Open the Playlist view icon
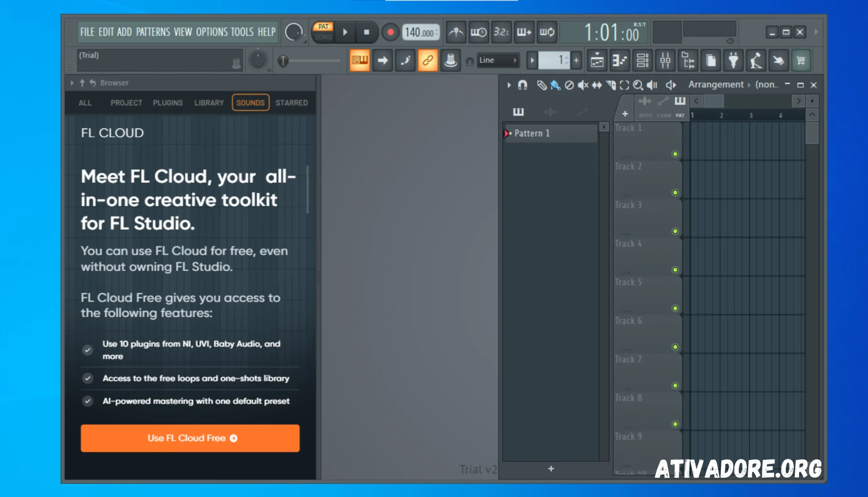Screen dimensions: 868x497 click(597, 60)
